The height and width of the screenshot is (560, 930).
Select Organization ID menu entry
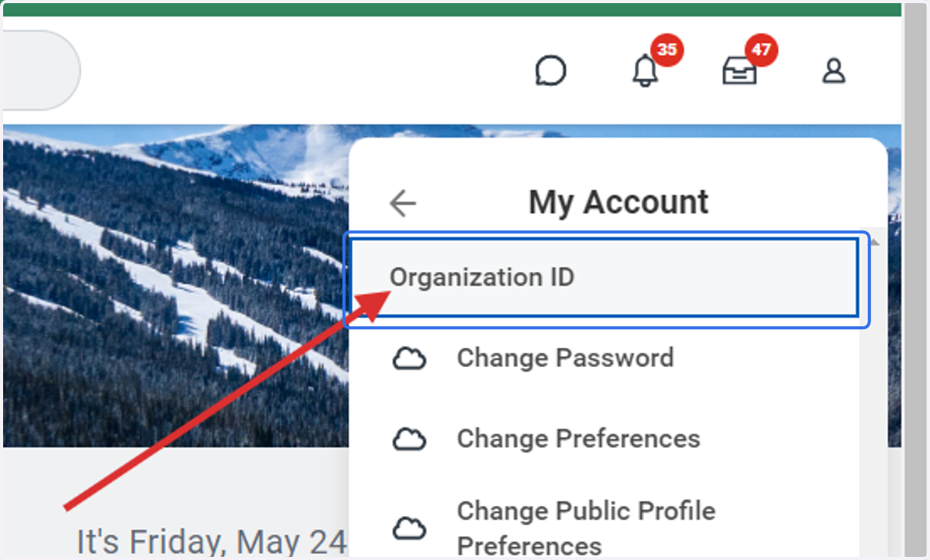[604, 277]
